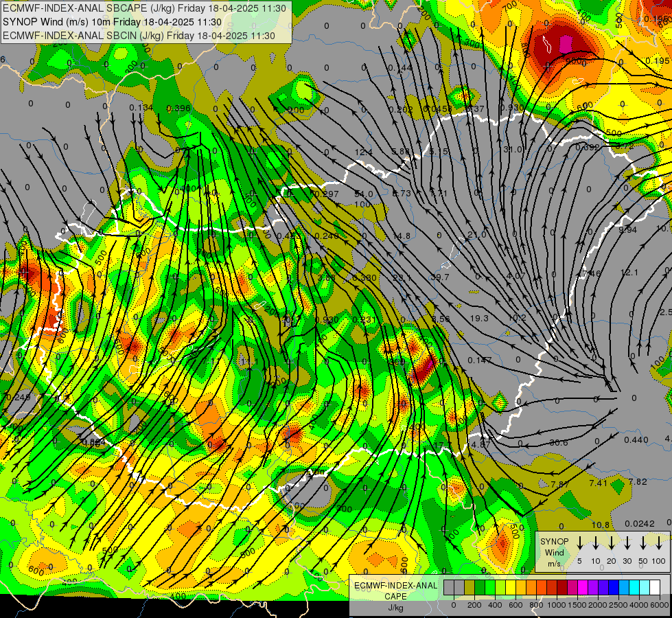Select the deep pink swatch left of 1500 tick
This screenshot has height=618, width=672.
(573, 587)
